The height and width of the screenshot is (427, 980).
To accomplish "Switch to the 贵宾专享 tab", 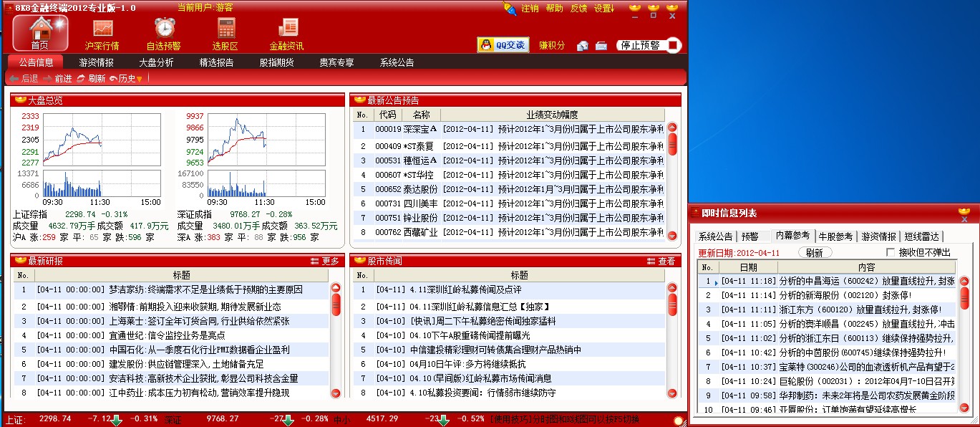I will click(x=336, y=62).
